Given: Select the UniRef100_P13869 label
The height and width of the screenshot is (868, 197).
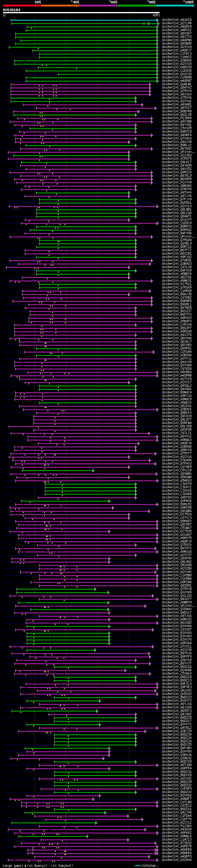Looking at the screenshot, I should (177, 118).
